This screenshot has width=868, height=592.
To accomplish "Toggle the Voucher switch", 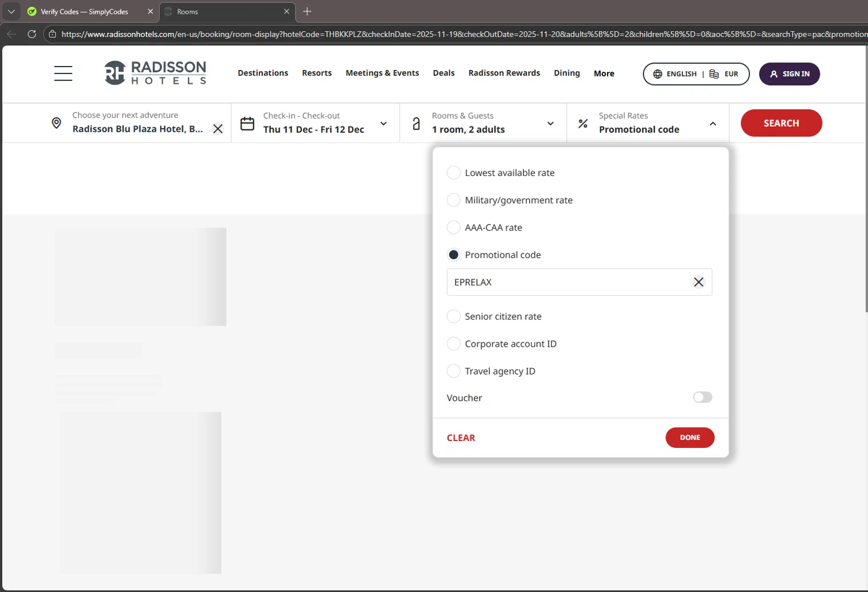I will 703,397.
